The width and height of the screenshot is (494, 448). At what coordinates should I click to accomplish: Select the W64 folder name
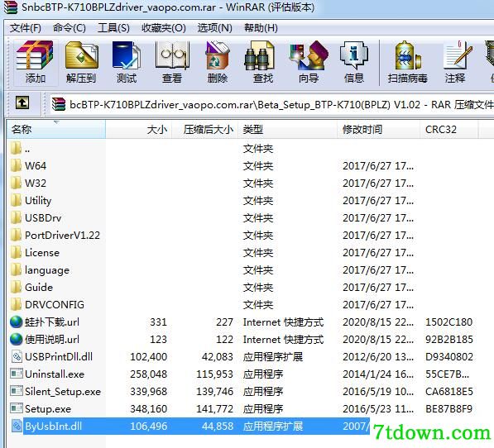[36, 165]
